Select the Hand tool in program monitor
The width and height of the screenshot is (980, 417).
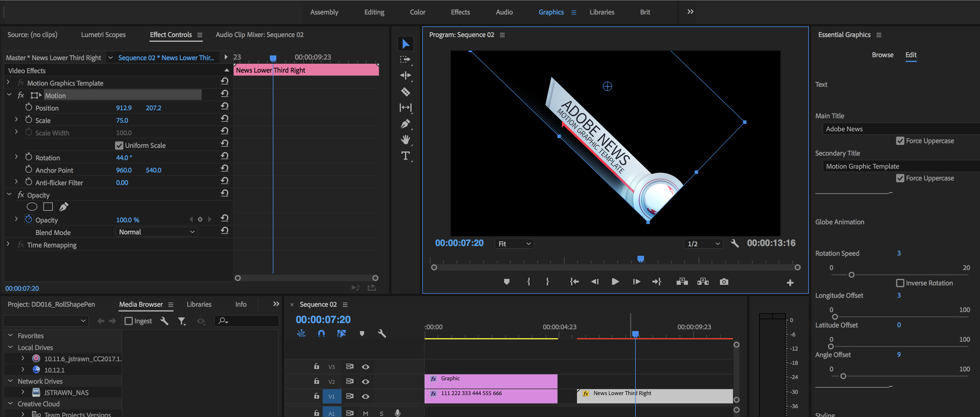coord(405,139)
